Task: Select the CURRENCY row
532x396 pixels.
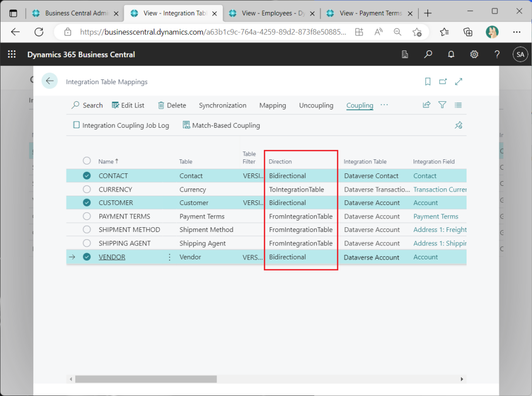Action: pos(87,189)
